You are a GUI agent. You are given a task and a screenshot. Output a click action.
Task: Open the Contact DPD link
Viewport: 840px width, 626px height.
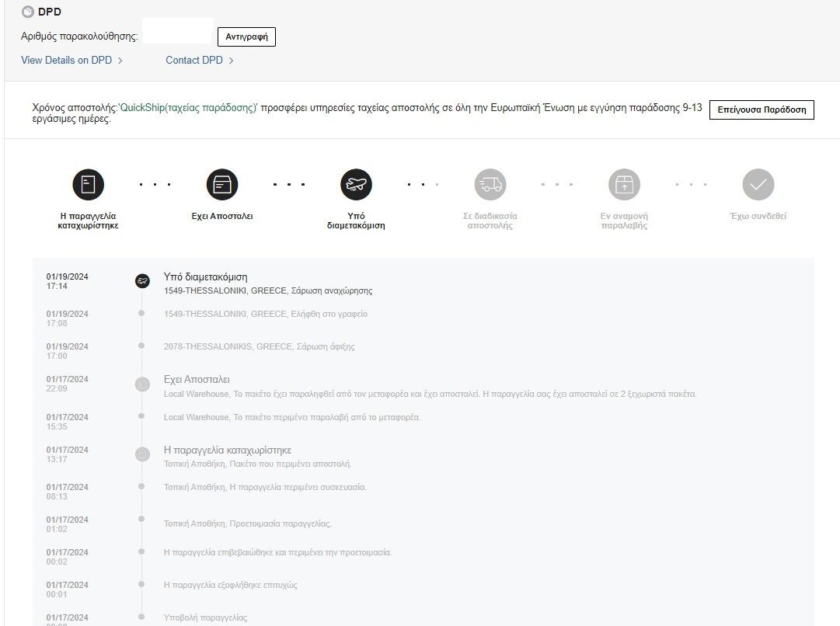[194, 60]
